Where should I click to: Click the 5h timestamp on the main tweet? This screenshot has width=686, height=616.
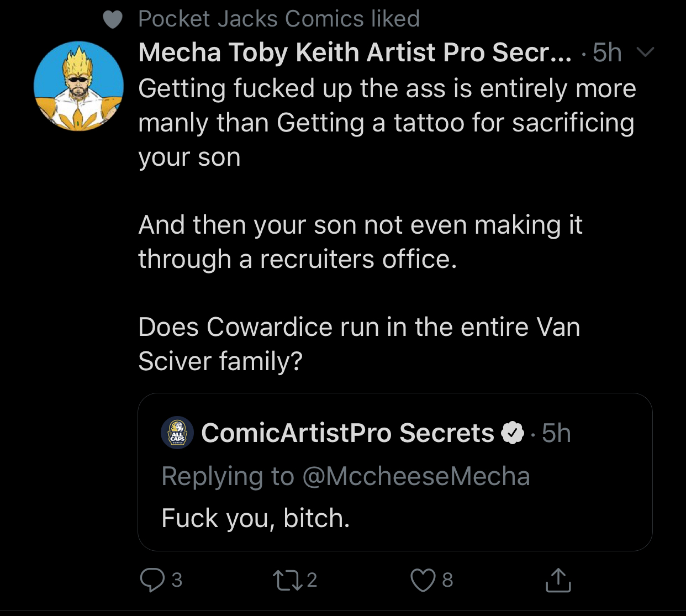[x=607, y=52]
